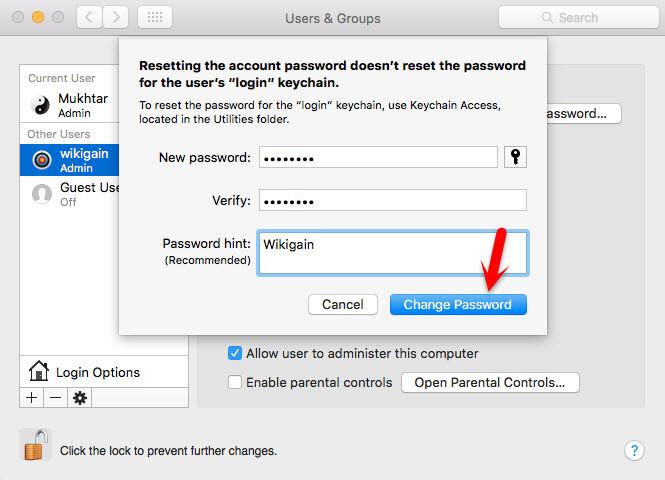665x480 pixels.
Task: Click the show all preferences grid icon
Action: pyautogui.click(x=154, y=17)
